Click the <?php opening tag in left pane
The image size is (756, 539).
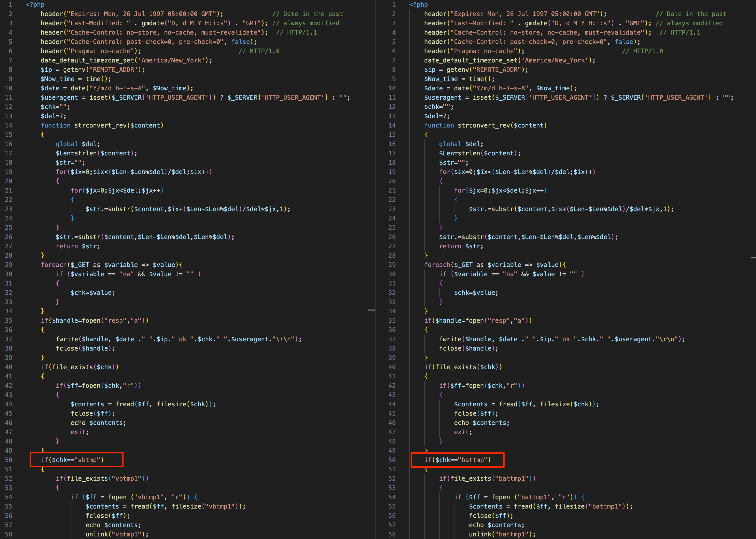[x=35, y=5]
